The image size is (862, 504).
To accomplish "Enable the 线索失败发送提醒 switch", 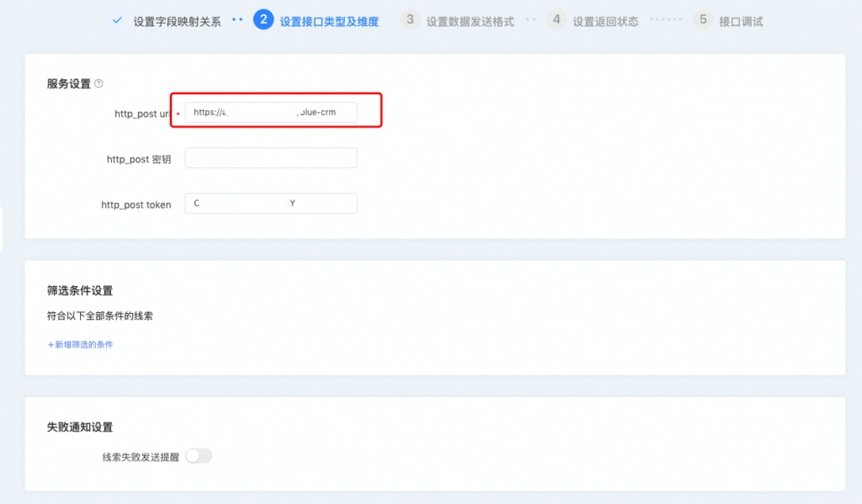I will pos(199,456).
